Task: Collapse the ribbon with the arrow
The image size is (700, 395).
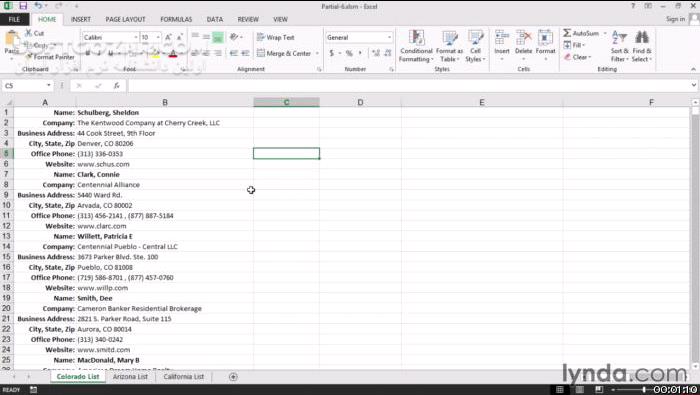Action: pos(693,69)
